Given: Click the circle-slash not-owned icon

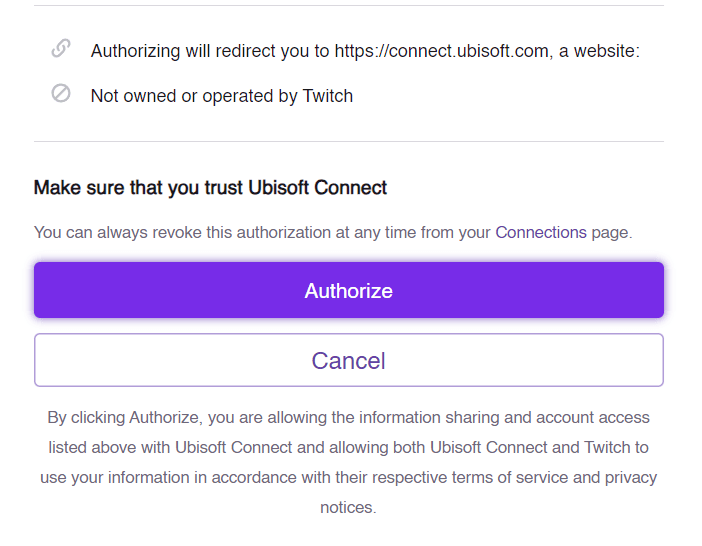Looking at the screenshot, I should tap(61, 94).
